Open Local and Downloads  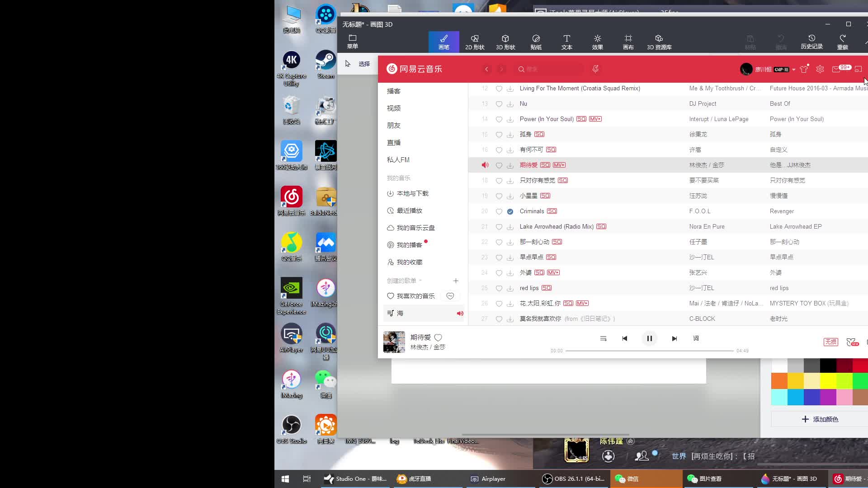408,193
